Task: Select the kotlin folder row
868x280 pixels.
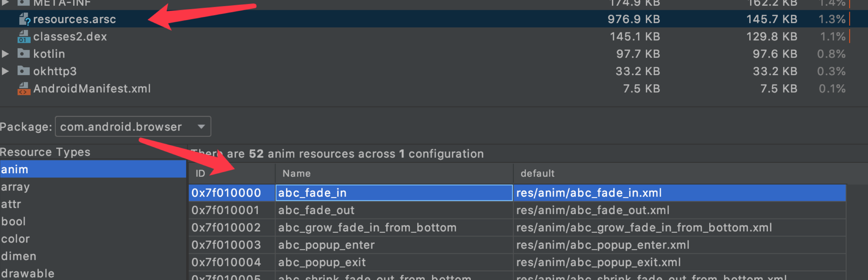Action: (x=434, y=54)
